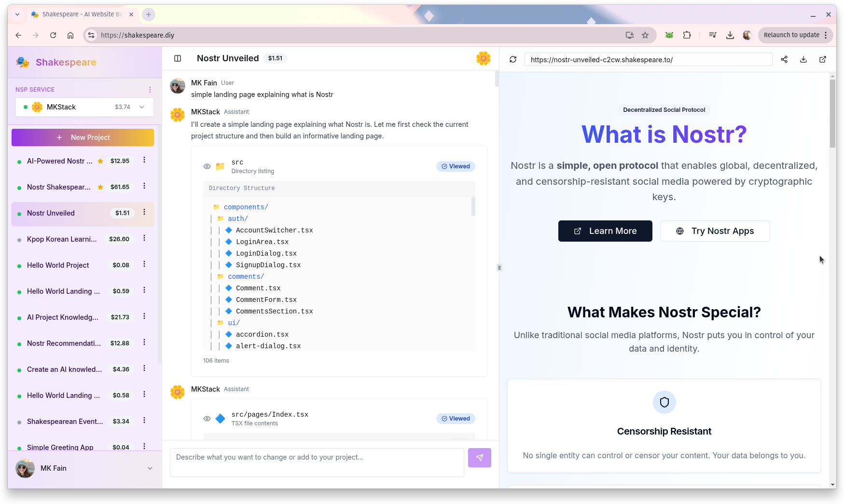844x504 pixels.
Task: Open options for Kpop Korean Learni project
Action: coord(144,238)
